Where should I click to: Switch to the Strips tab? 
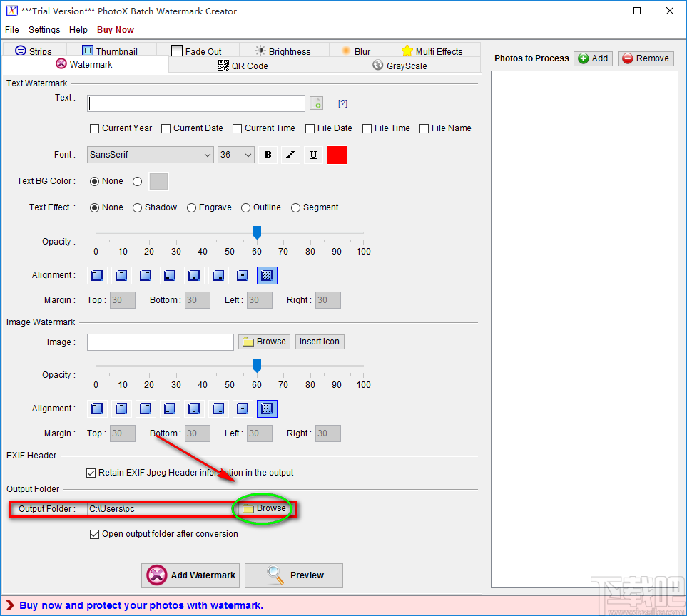[x=35, y=51]
